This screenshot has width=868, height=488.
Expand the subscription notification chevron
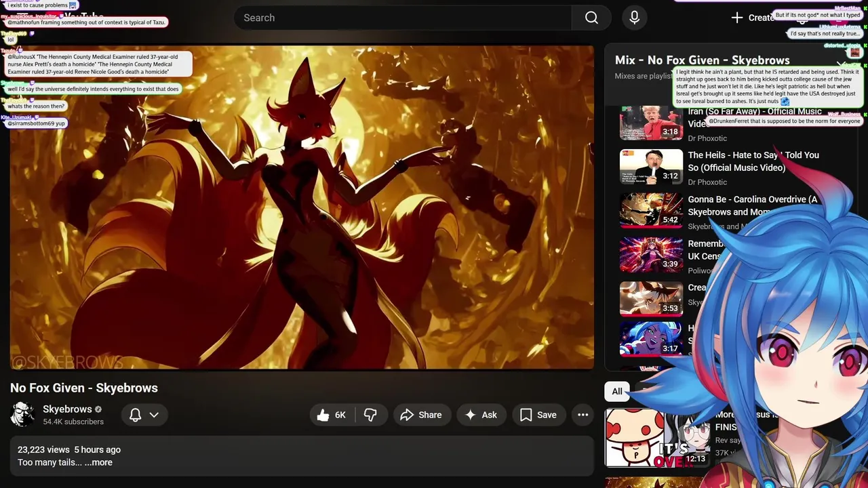pyautogui.click(x=154, y=415)
